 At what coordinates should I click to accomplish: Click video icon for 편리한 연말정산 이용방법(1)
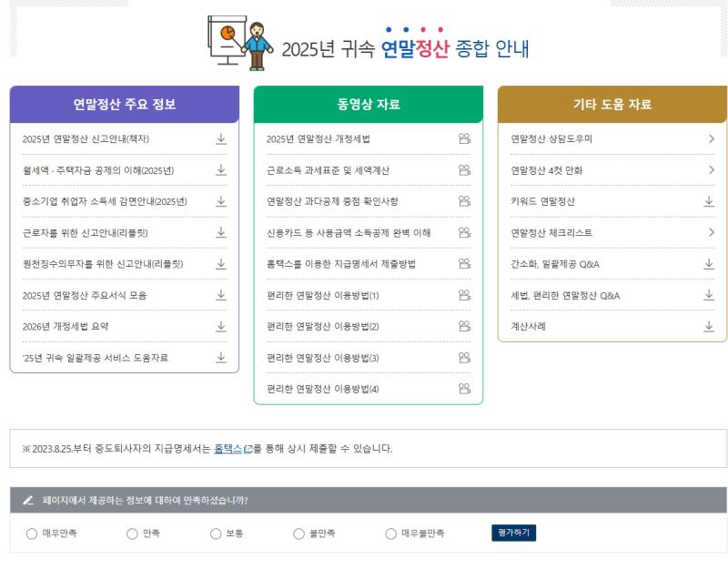coord(464,295)
